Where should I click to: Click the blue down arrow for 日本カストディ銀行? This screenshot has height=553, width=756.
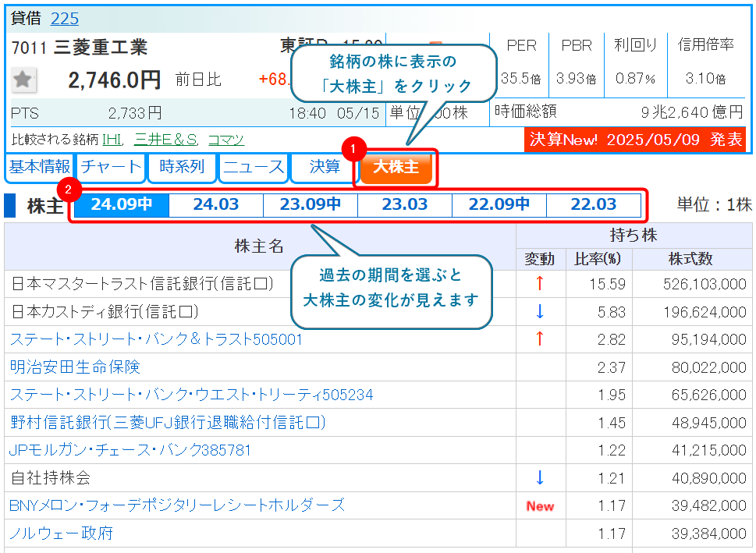tap(540, 311)
